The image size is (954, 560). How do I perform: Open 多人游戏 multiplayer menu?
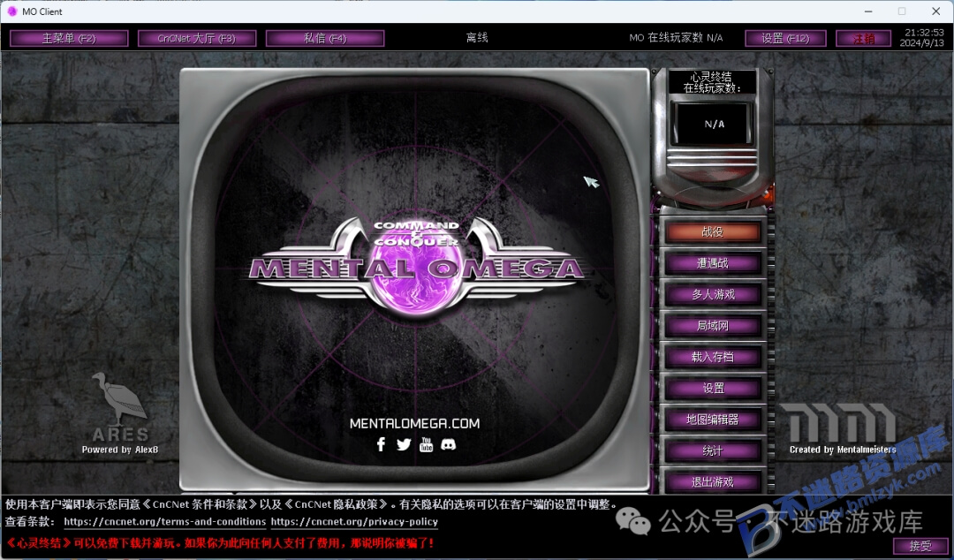coord(713,294)
